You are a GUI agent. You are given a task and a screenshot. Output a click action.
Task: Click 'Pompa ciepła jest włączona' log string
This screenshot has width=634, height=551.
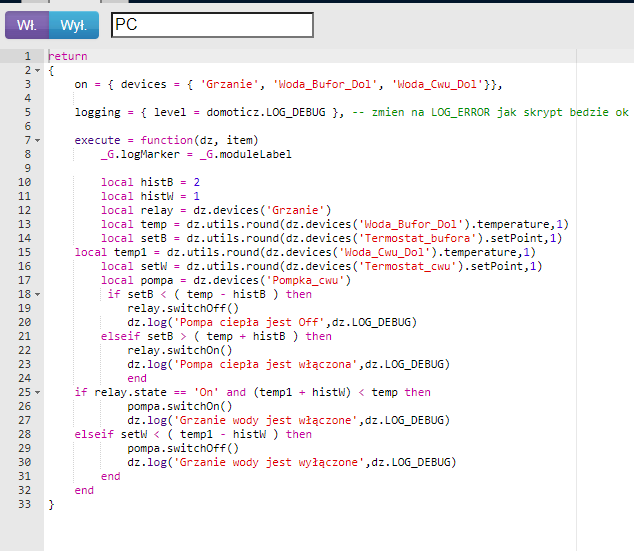pos(266,364)
